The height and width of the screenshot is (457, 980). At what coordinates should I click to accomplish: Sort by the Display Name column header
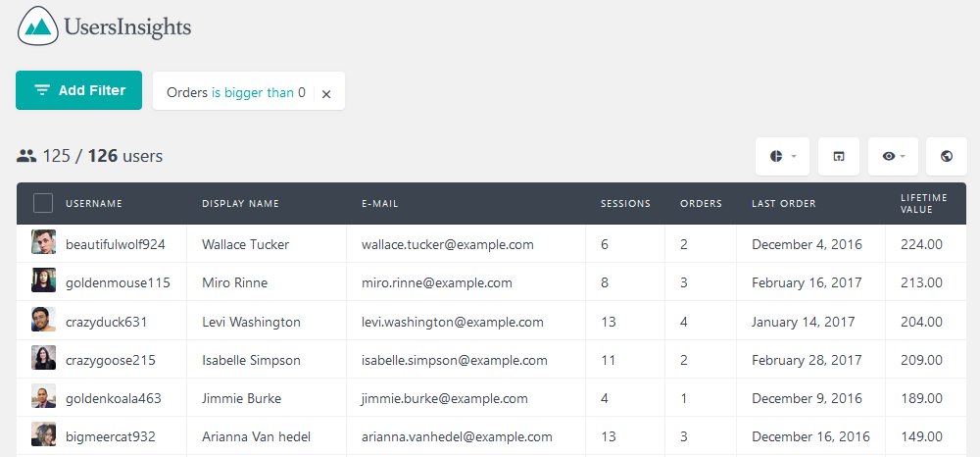pyautogui.click(x=241, y=204)
